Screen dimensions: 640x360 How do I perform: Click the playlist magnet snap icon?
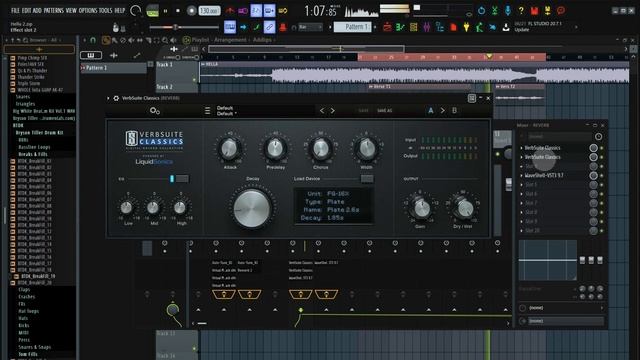[93, 40]
